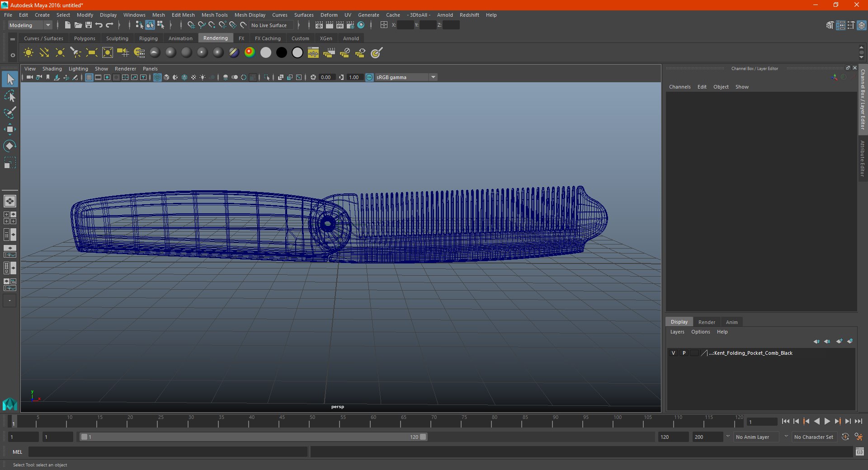Activate the Scale tool
This screenshot has height=470, width=868.
[x=10, y=162]
